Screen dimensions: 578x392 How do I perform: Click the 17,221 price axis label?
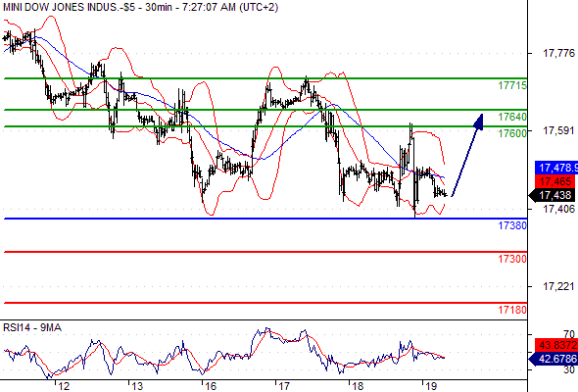(558, 286)
